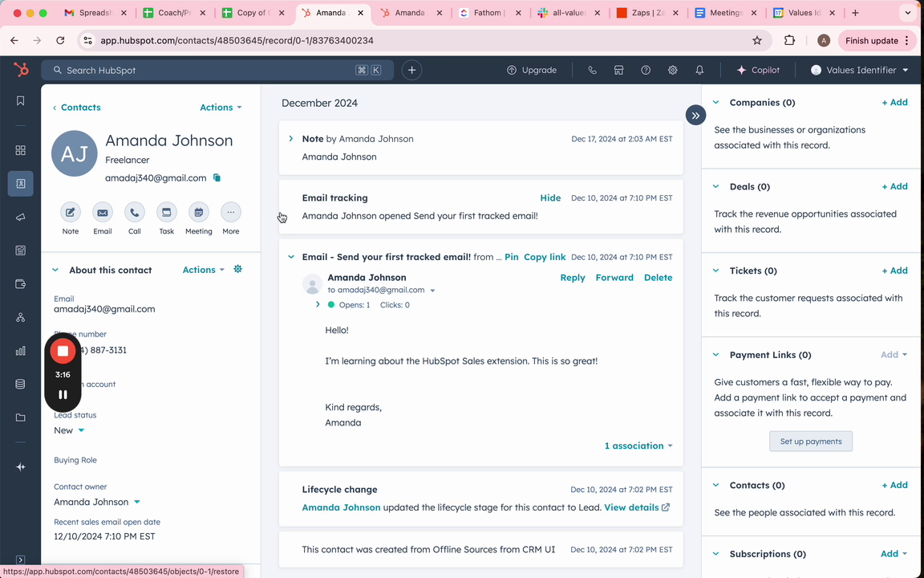
Task: Switch to Meetings docs tab
Action: (725, 12)
